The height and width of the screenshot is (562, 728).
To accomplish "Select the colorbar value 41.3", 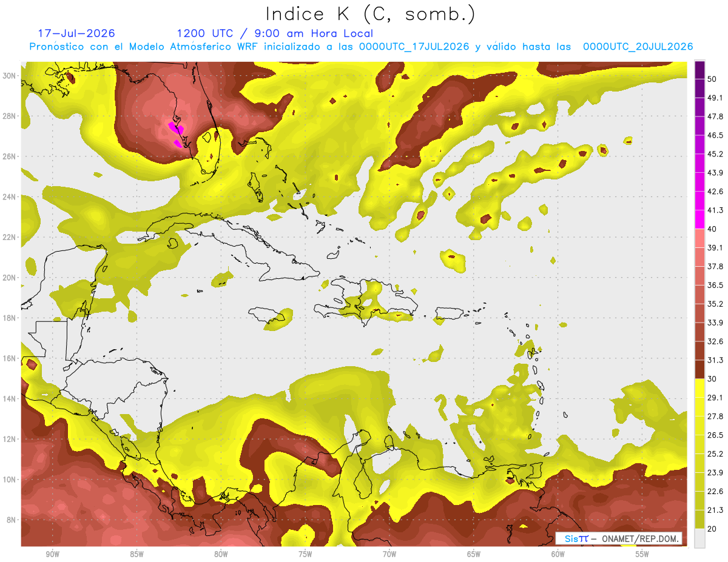I will 715,210.
